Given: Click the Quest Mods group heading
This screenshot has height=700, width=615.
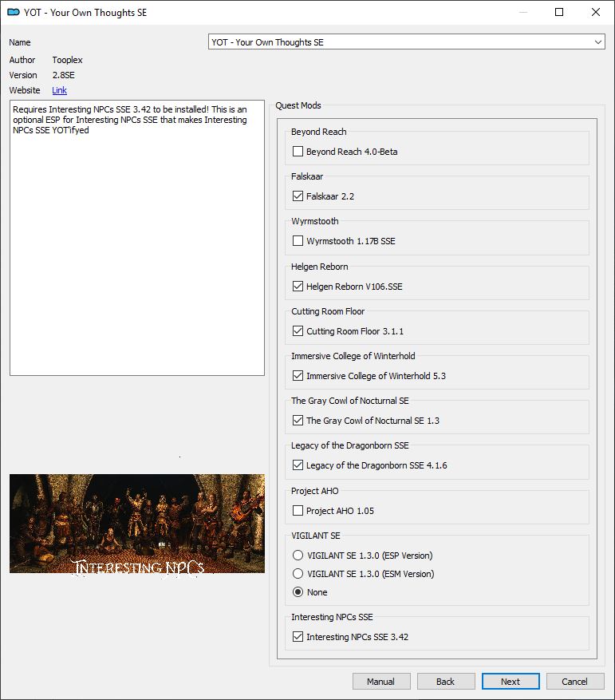Looking at the screenshot, I should [298, 105].
